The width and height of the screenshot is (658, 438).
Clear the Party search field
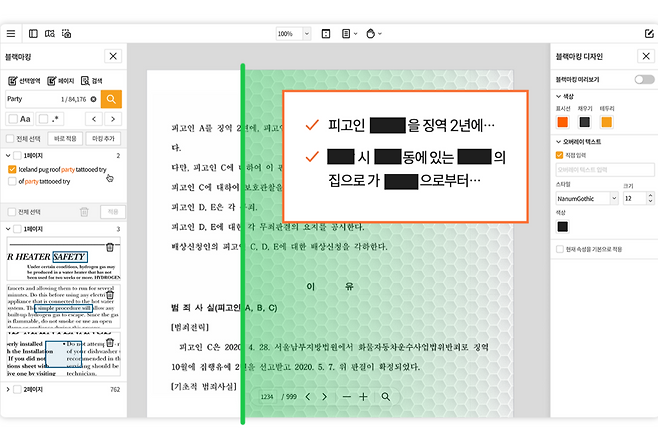click(93, 99)
